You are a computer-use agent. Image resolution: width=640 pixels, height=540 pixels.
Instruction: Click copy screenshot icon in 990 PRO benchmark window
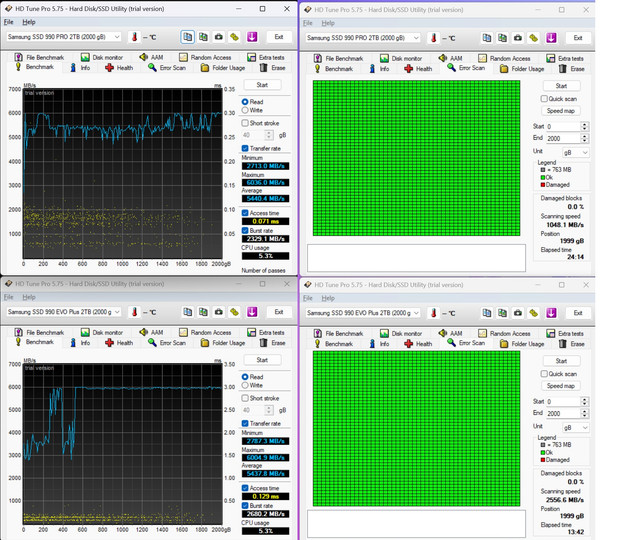pos(203,37)
